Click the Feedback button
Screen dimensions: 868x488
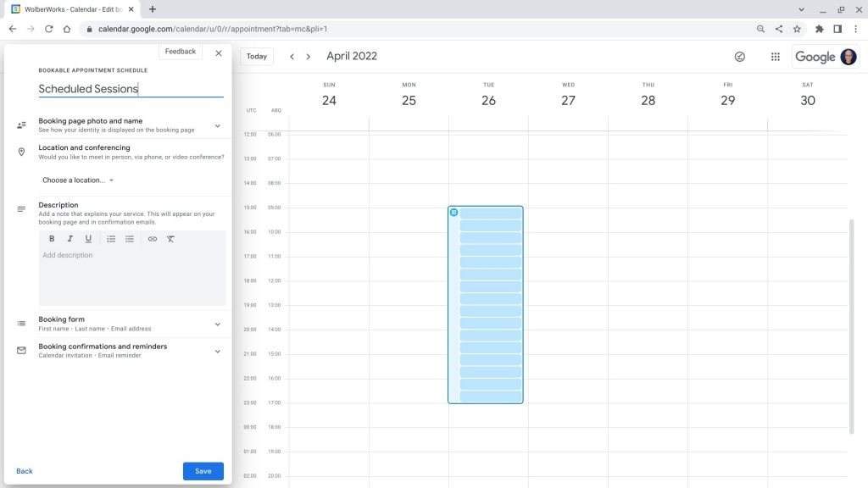coord(180,51)
